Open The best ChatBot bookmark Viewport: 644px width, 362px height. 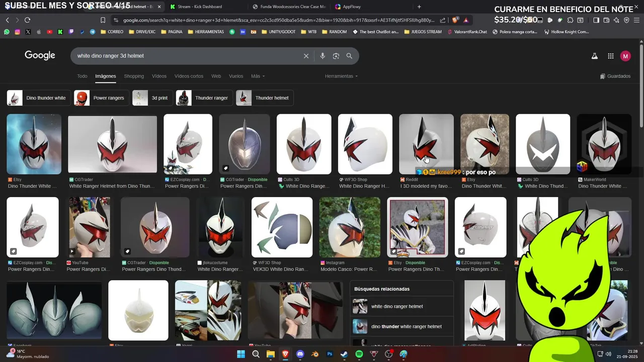point(375,32)
